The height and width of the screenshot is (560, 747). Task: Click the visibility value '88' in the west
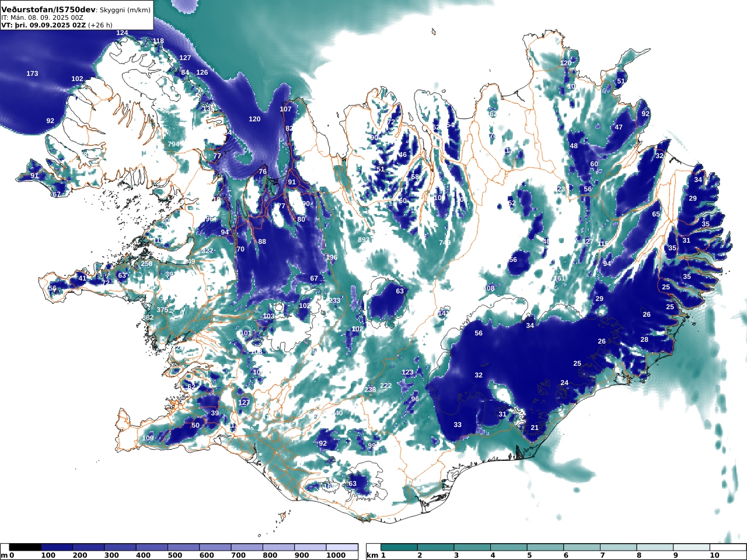(262, 242)
